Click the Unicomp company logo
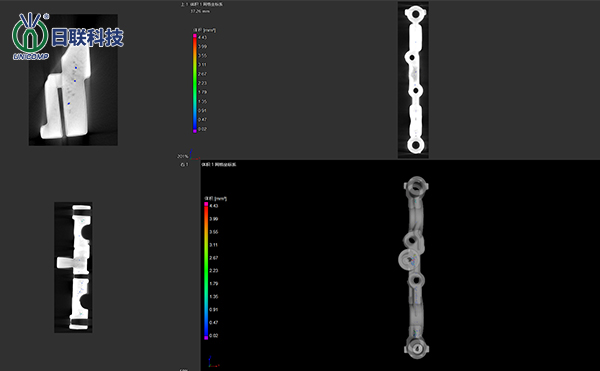This screenshot has height=371, width=600. pos(68,36)
